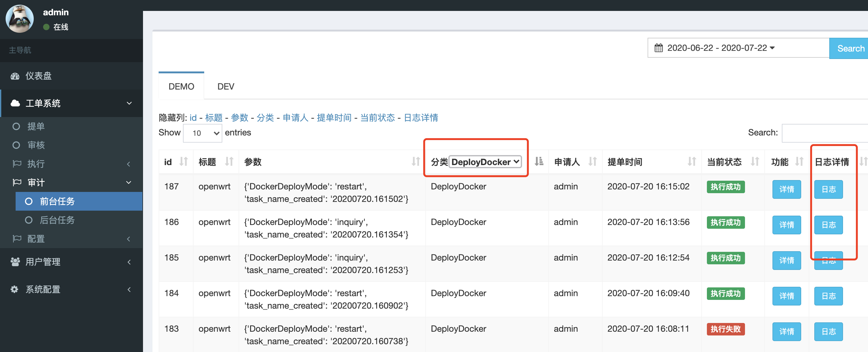Screen dimensions: 868x352
Task: Expand the 系统配置 menu chevron
Action: tap(129, 289)
